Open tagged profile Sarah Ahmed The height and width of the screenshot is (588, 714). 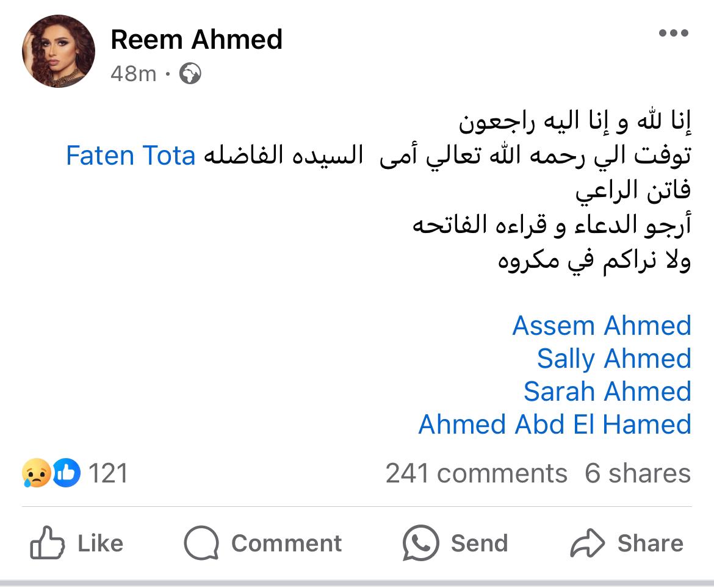tap(607, 391)
